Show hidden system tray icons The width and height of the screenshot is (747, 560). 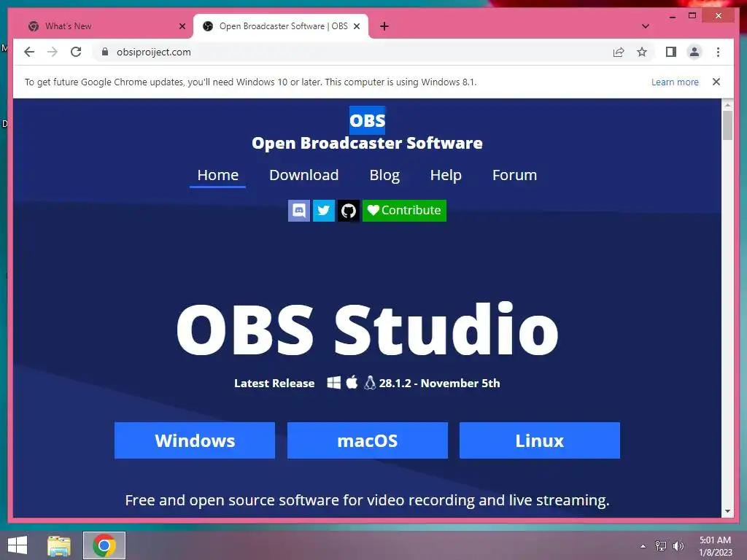(643, 545)
